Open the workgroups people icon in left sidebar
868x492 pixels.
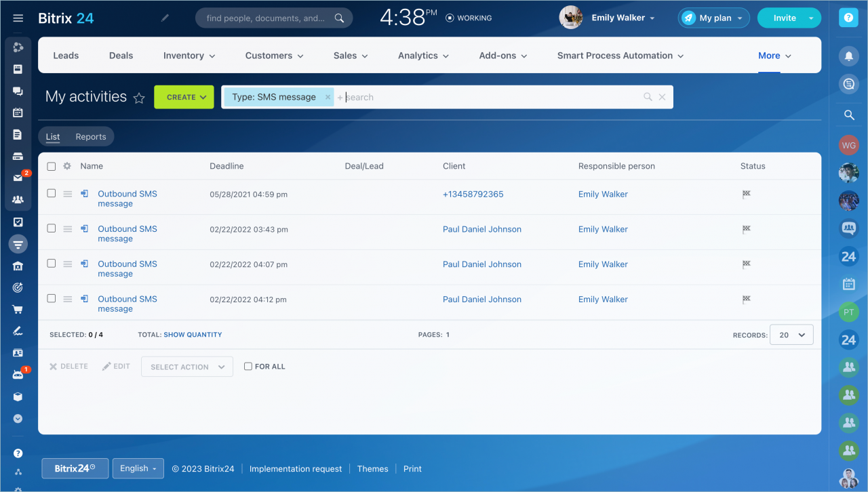coord(18,200)
